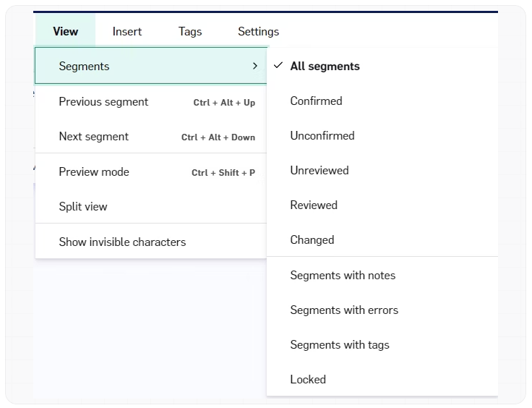Select the checked All segments filter
Screen dimensions: 532x408
point(325,66)
